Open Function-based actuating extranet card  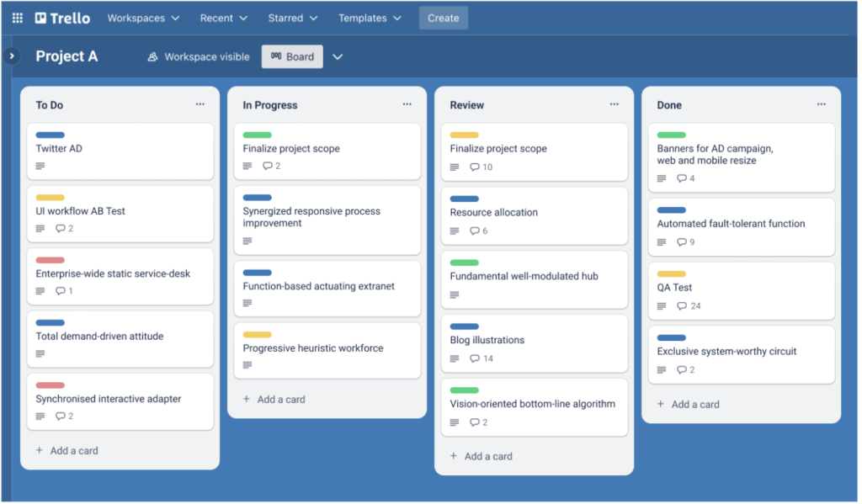327,289
